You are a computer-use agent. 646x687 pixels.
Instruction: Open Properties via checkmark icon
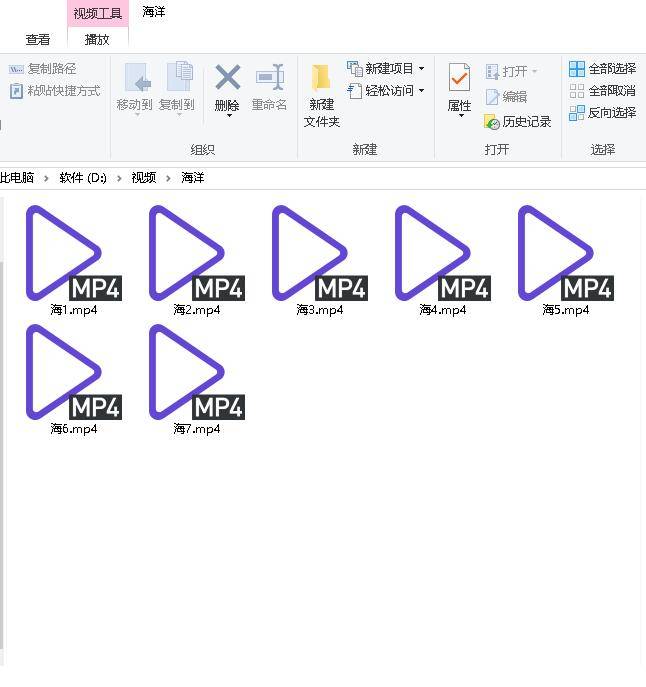point(459,78)
